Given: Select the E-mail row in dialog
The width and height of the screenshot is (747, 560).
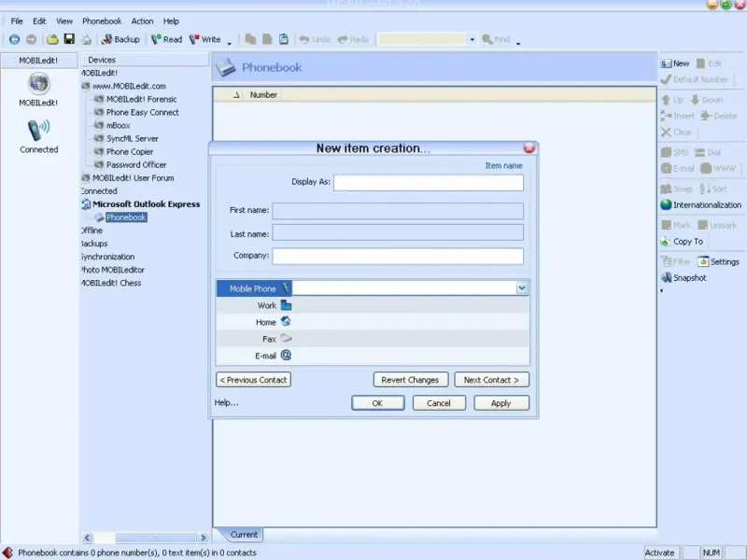Looking at the screenshot, I should pyautogui.click(x=373, y=356).
